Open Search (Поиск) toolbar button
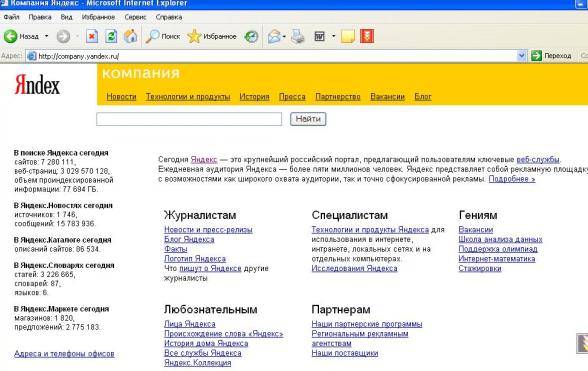Viewport: 588px width, 371px height. coord(163,36)
